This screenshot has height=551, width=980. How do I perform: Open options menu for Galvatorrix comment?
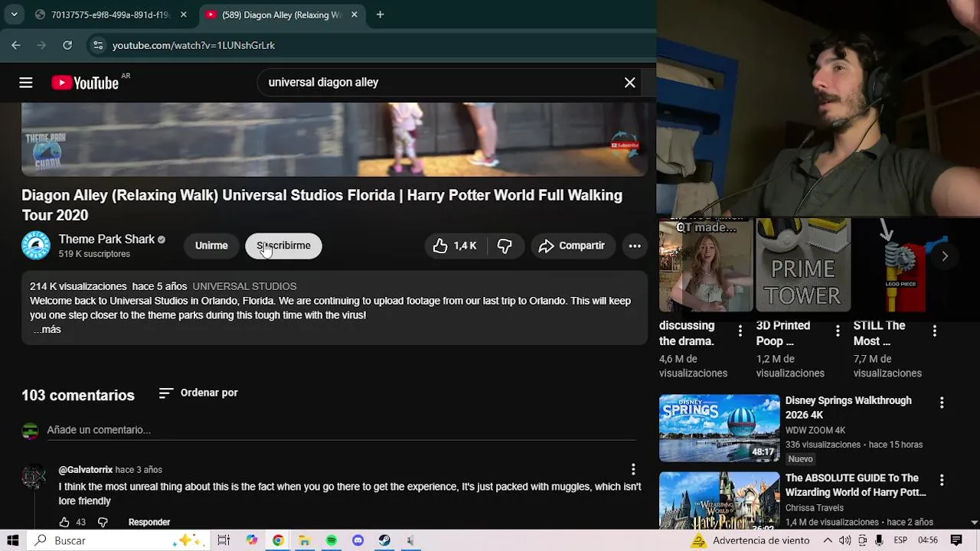pos(633,469)
